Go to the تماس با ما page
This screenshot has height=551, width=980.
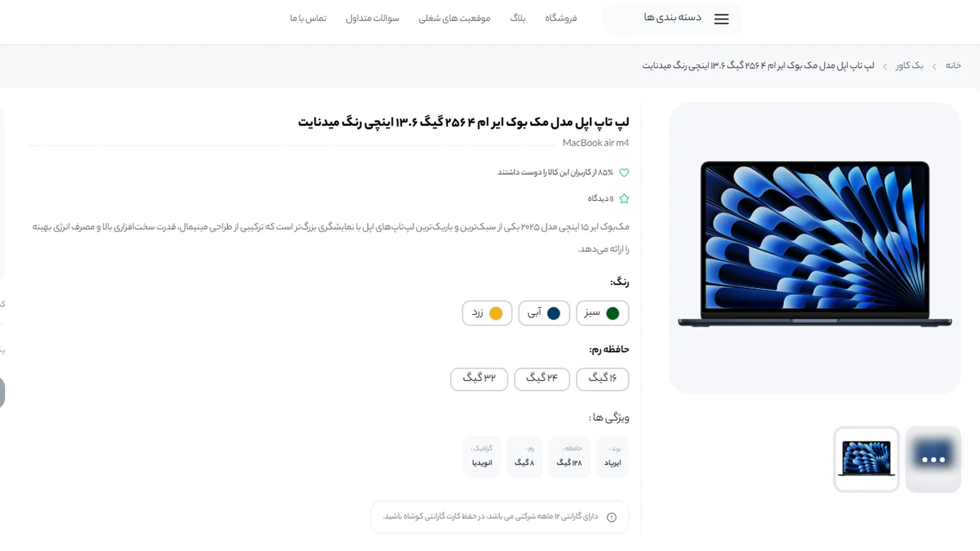(308, 18)
